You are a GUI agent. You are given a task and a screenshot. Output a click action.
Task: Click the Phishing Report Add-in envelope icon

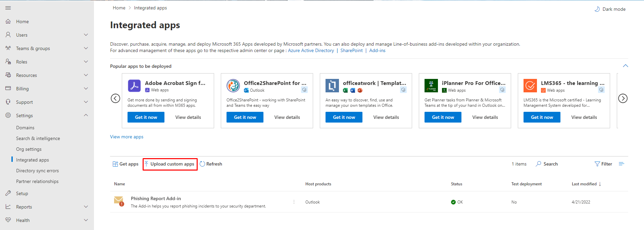pos(119,201)
